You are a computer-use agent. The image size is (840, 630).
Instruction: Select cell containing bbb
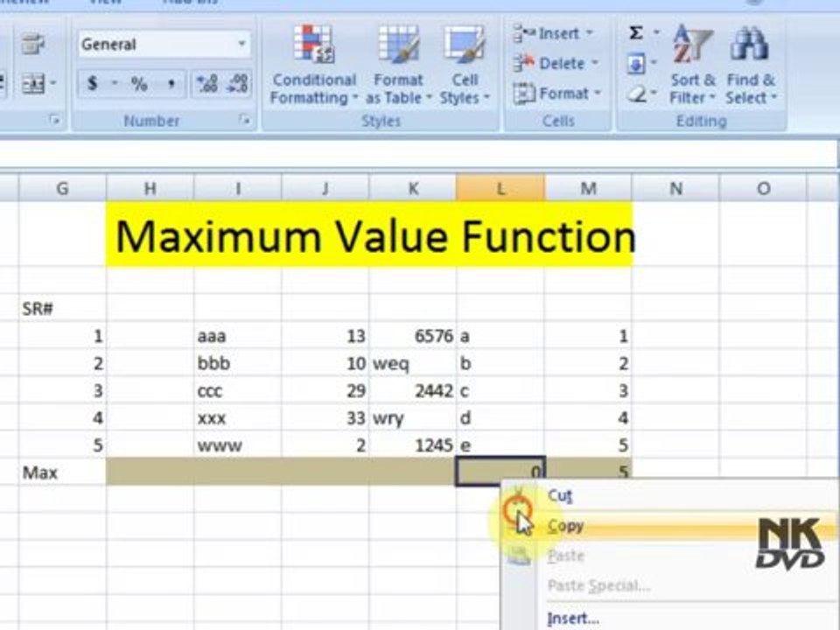point(238,363)
